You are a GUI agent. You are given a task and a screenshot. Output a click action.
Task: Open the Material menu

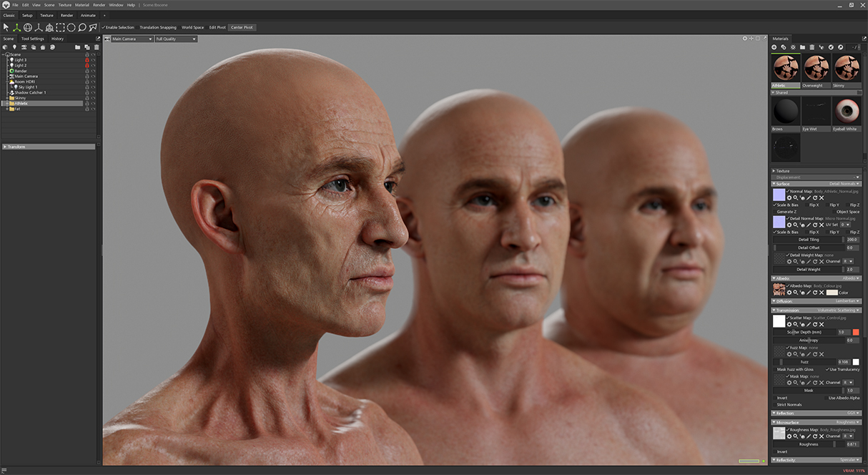(x=82, y=5)
